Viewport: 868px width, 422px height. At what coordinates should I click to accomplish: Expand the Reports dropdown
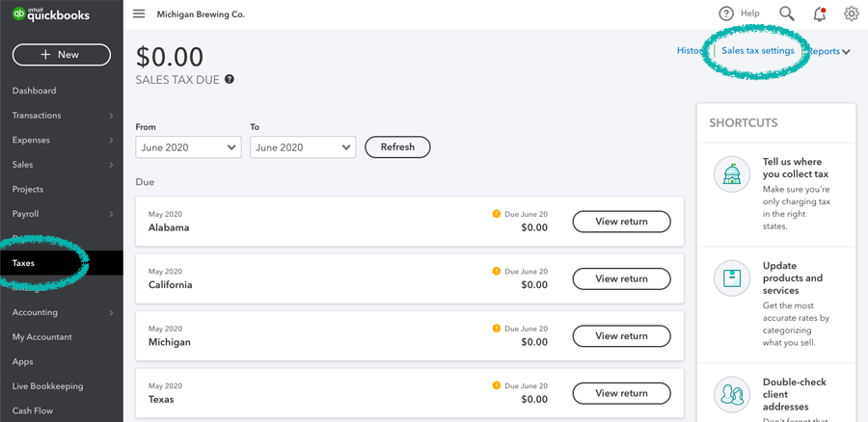pyautogui.click(x=829, y=52)
